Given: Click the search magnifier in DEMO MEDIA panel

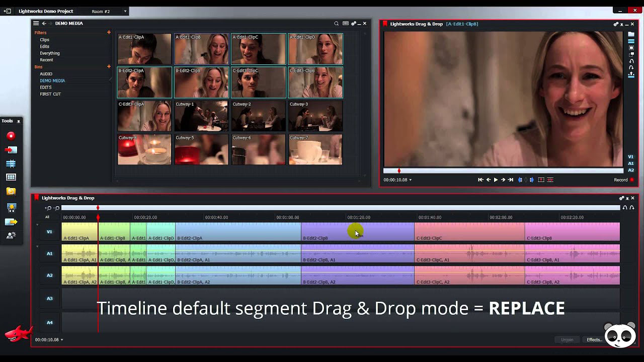Looking at the screenshot, I should (x=337, y=23).
